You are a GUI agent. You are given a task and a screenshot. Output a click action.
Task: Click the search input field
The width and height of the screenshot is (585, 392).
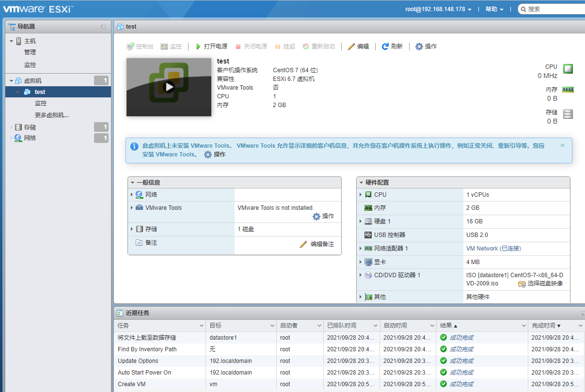(553, 9)
